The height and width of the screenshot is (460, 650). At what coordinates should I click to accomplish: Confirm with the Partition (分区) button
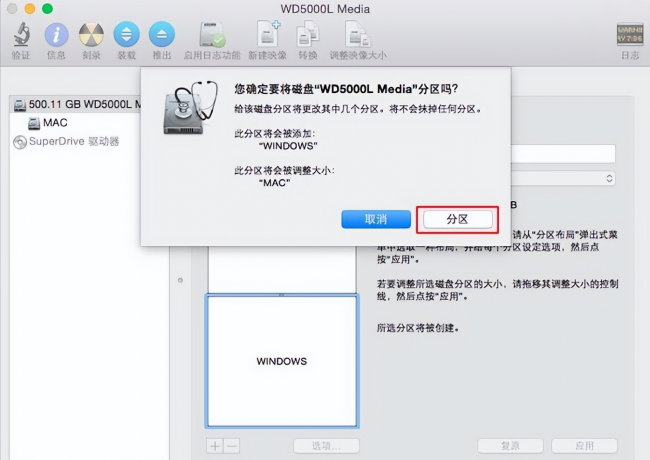(x=458, y=219)
